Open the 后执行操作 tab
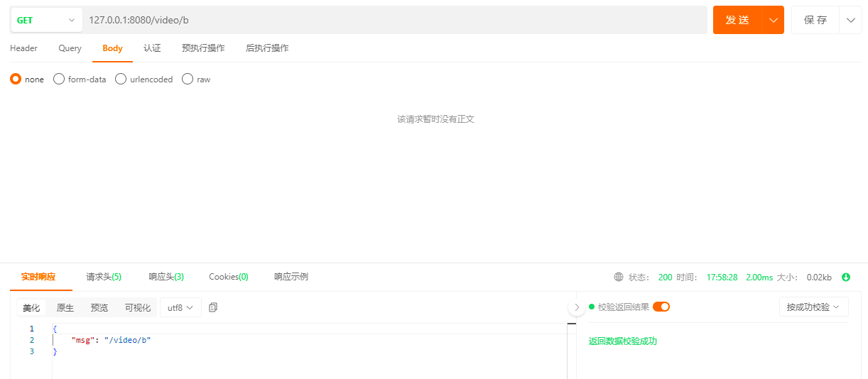The width and height of the screenshot is (868, 379). [267, 48]
